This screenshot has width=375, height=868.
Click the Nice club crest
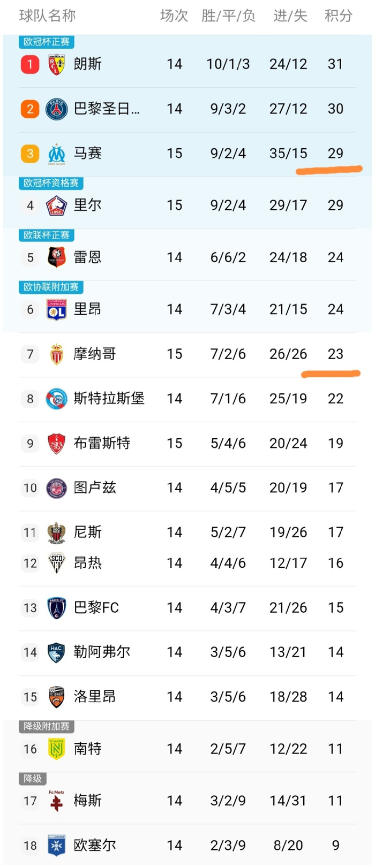[55, 532]
